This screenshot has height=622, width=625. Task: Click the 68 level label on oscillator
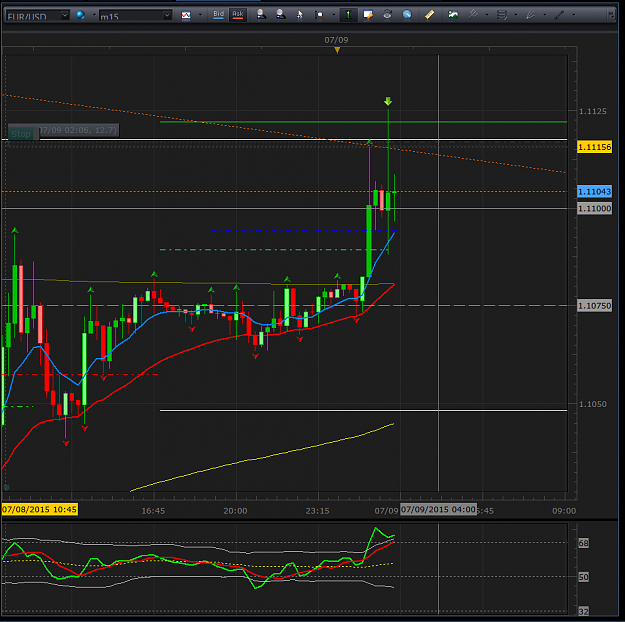click(584, 543)
